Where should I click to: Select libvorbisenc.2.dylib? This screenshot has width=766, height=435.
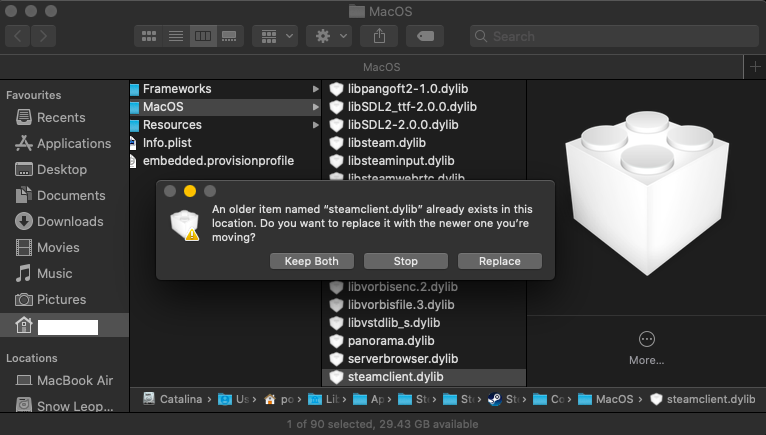pyautogui.click(x=394, y=286)
